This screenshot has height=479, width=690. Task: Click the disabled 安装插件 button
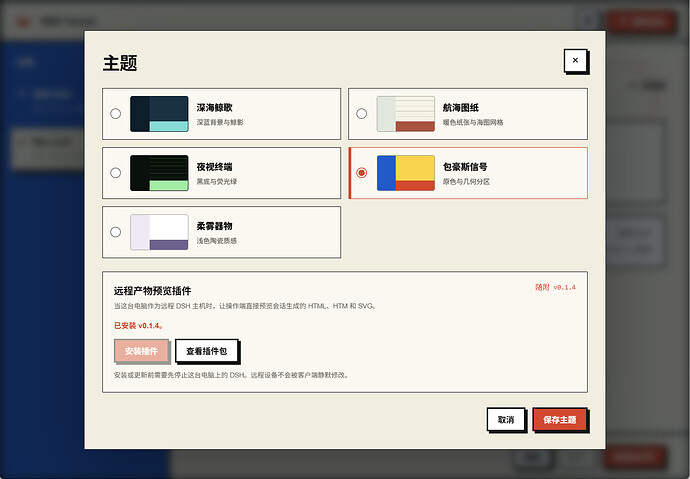[141, 351]
